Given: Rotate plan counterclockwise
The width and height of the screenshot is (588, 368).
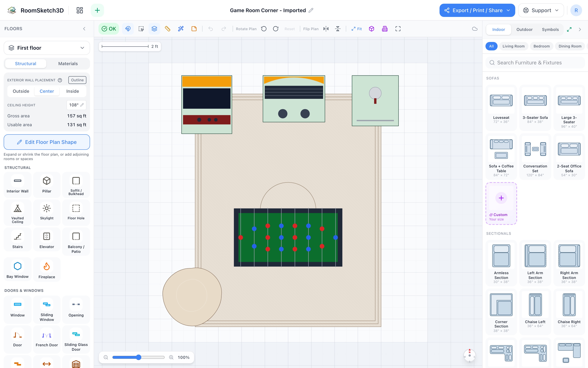Looking at the screenshot, I should [x=264, y=29].
